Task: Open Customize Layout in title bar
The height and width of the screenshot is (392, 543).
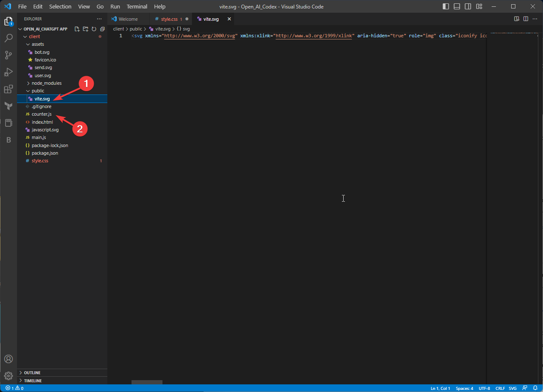Action: point(479,6)
